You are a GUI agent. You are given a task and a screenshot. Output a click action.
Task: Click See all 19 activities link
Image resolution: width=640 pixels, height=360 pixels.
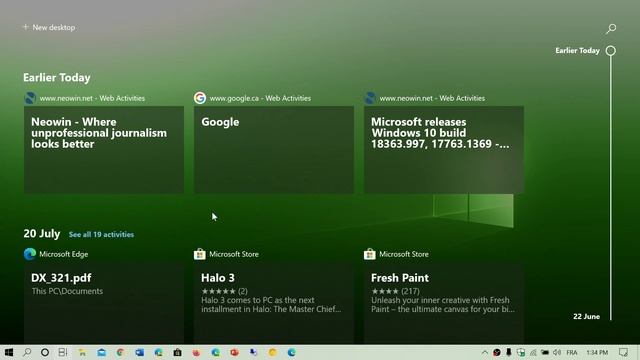coord(101,234)
